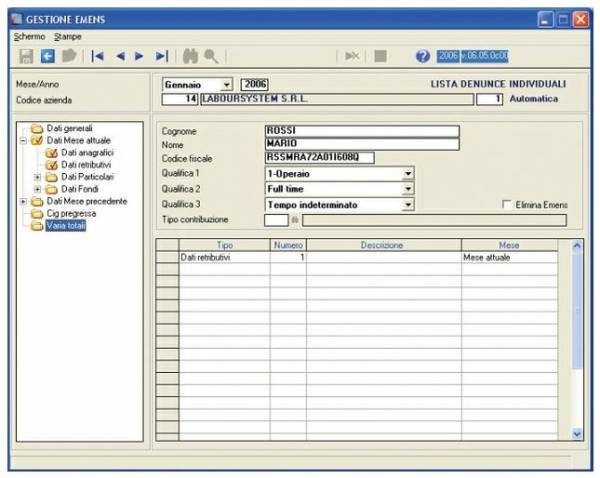Open the Qualifica 2 Full time dropdown
The width and height of the screenshot is (600, 478).
click(x=408, y=189)
